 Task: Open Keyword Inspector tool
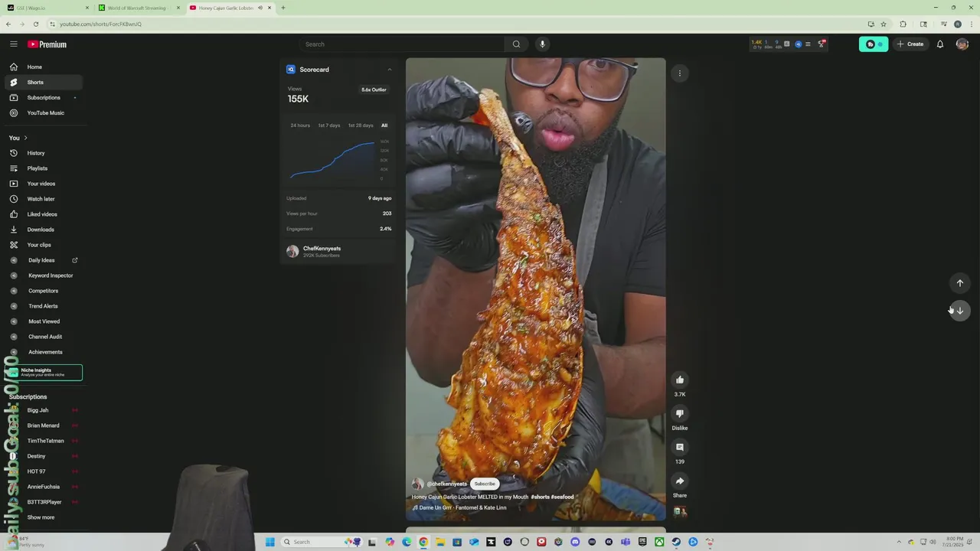pos(43,275)
